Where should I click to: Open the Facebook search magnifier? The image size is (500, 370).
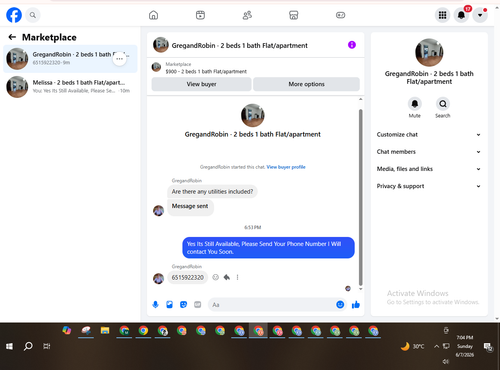point(33,15)
